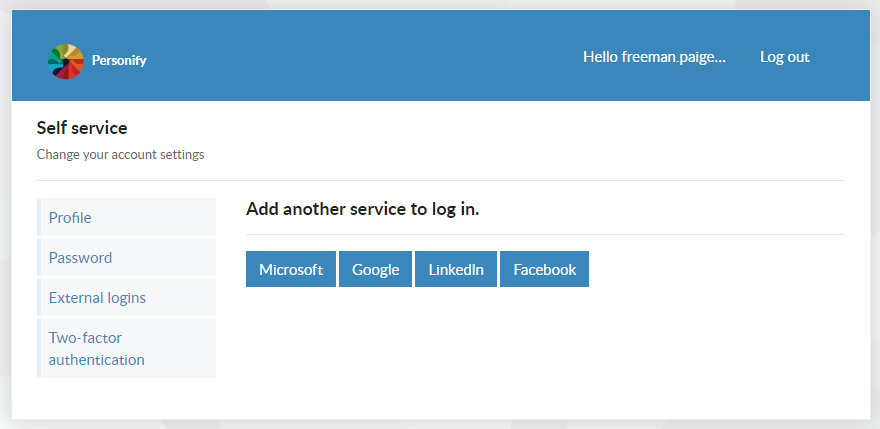Connect LinkedIn login service
This screenshot has width=880, height=429.
click(456, 269)
